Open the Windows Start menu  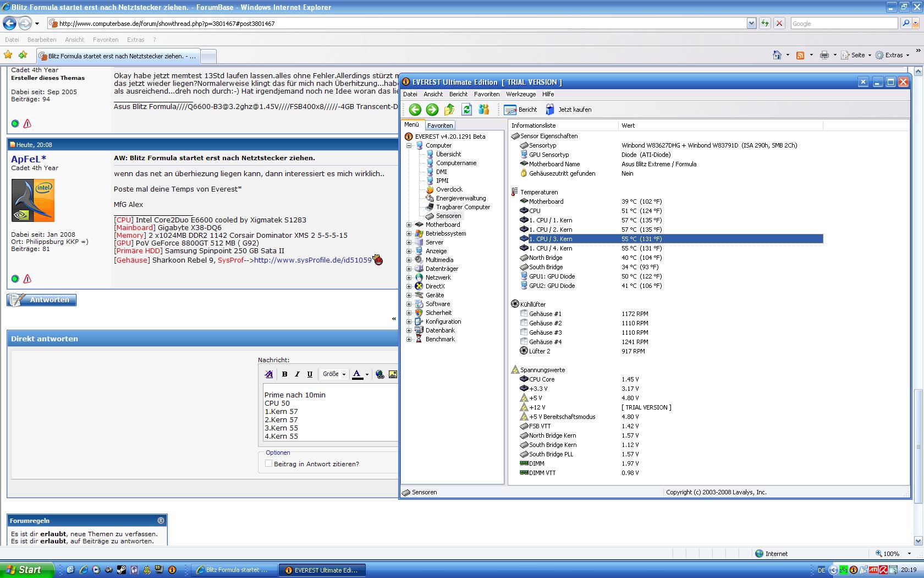pyautogui.click(x=27, y=570)
